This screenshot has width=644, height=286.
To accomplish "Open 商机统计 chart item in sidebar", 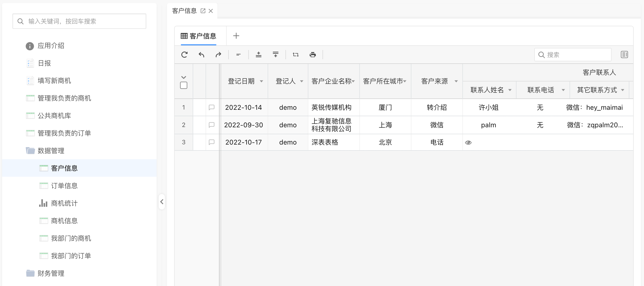I will coord(64,203).
